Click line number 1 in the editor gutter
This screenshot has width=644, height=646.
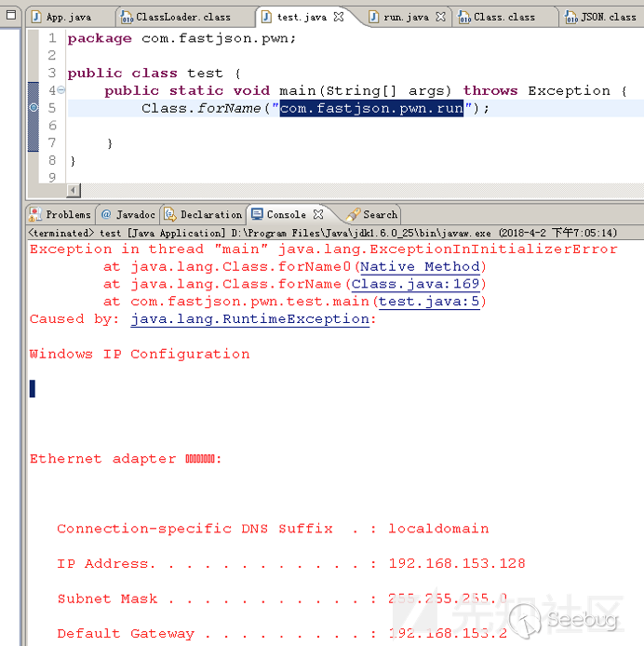52,38
